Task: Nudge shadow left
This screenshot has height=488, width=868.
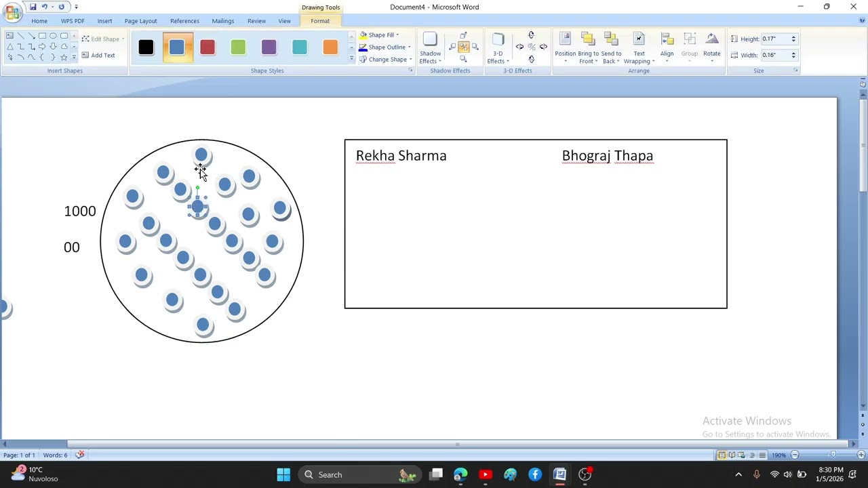Action: pyautogui.click(x=452, y=47)
